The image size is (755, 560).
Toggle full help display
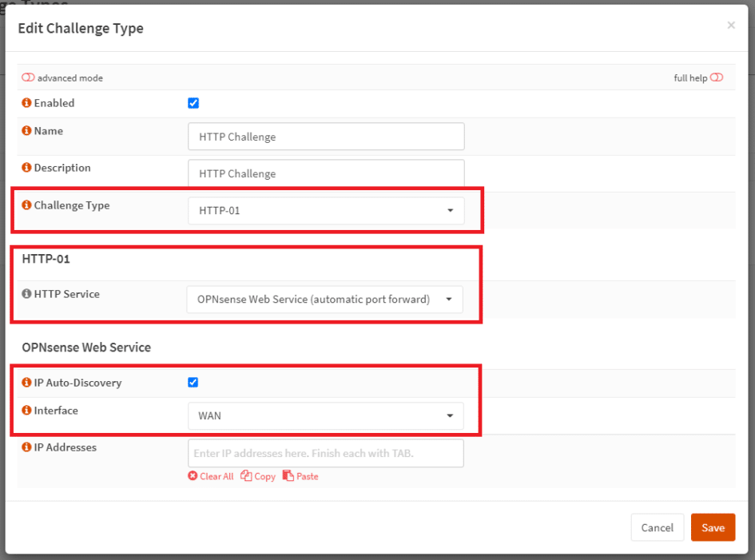click(x=716, y=77)
